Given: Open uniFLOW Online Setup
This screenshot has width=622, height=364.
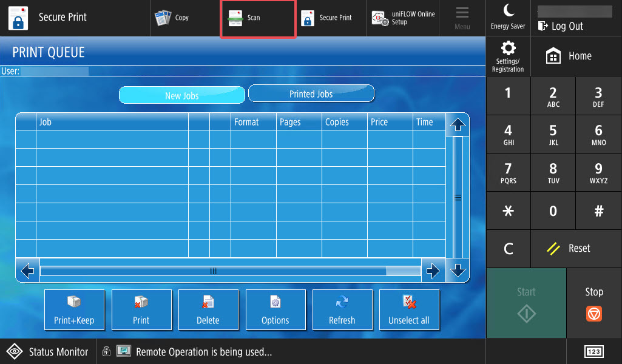Looking at the screenshot, I should click(404, 18).
